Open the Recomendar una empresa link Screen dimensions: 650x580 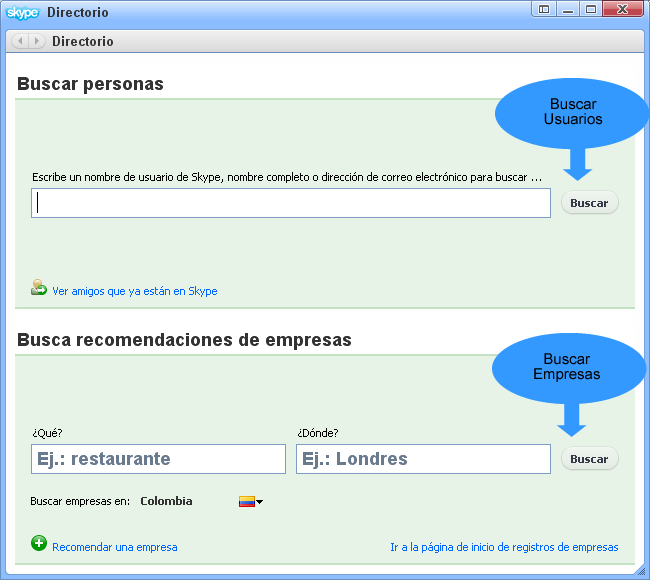tap(114, 547)
